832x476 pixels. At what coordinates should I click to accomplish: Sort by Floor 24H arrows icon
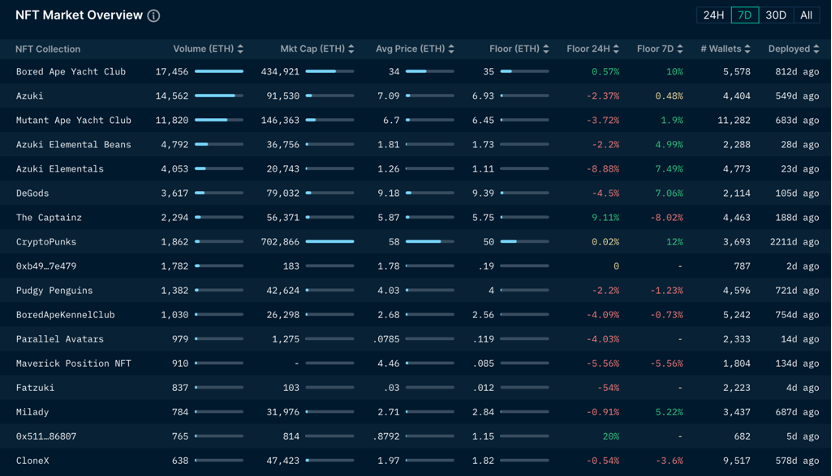[616, 49]
